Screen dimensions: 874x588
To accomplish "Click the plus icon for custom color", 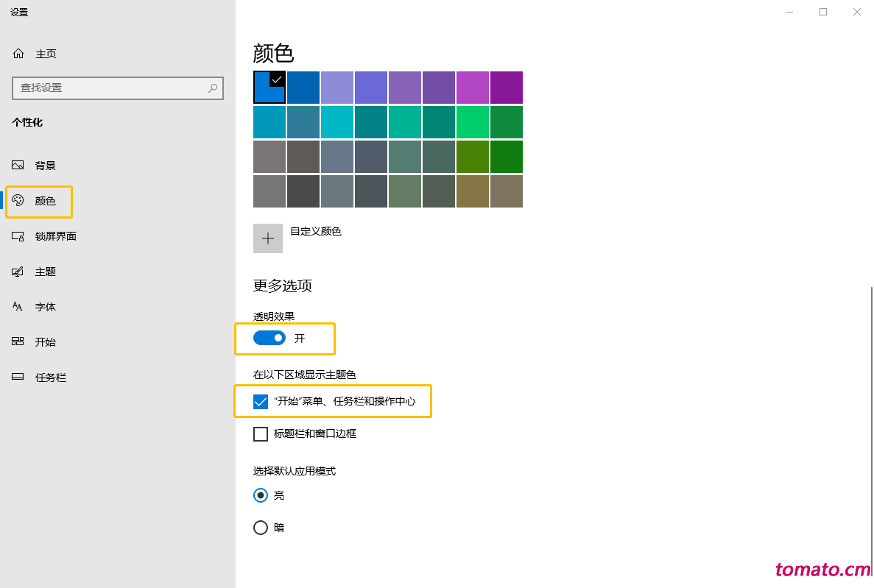I will point(268,238).
